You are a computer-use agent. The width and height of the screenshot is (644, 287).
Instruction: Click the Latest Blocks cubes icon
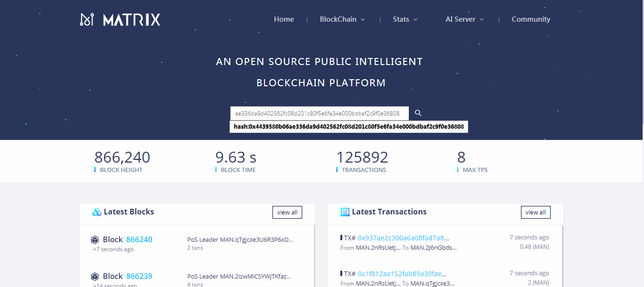pyautogui.click(x=97, y=212)
